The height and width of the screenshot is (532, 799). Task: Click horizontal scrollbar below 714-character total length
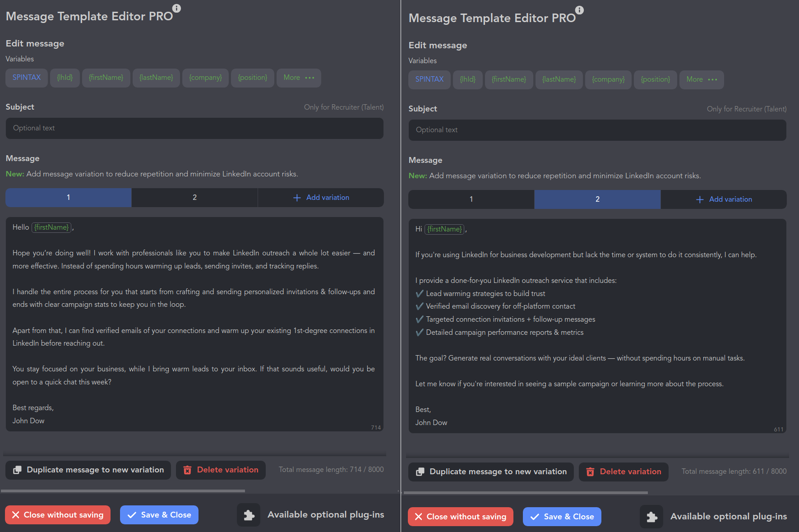point(123,490)
